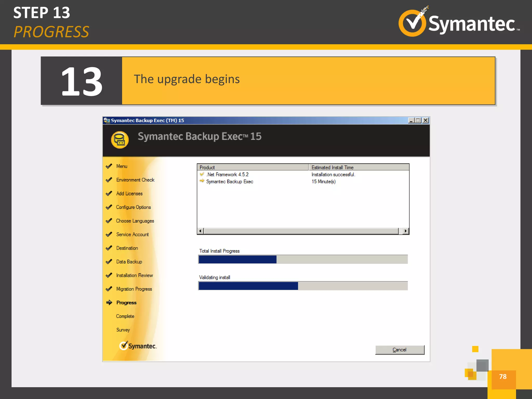
Task: Select the Choose Languages step
Action: (135, 221)
